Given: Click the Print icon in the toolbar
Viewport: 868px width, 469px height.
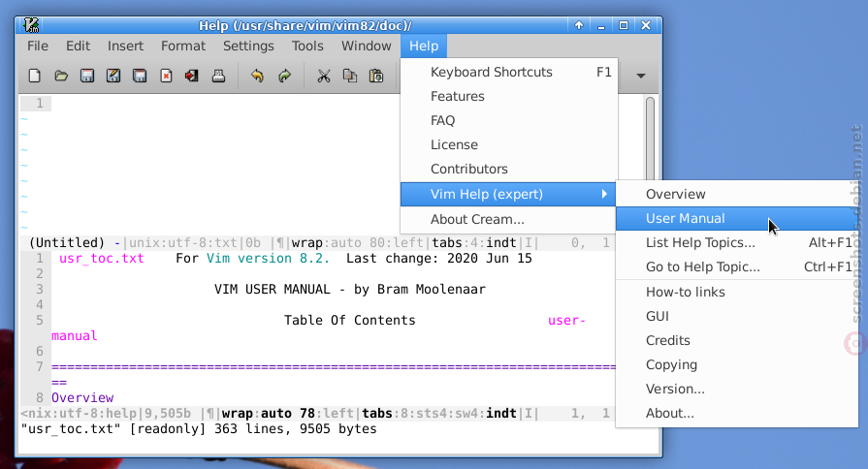Looking at the screenshot, I should [218, 76].
